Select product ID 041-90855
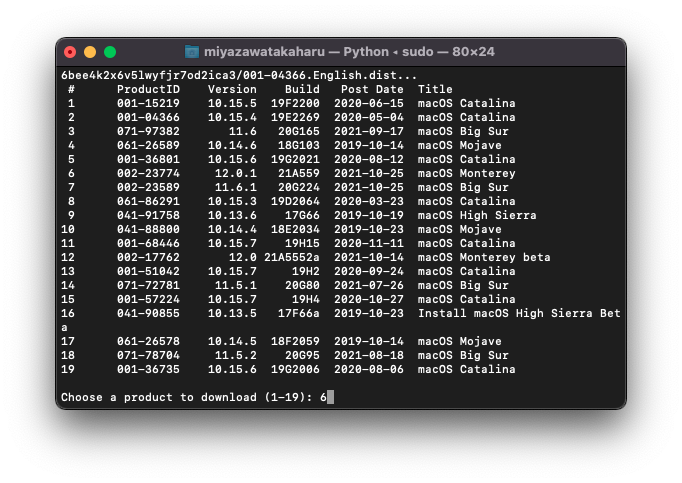This screenshot has width=682, height=483. [148, 313]
